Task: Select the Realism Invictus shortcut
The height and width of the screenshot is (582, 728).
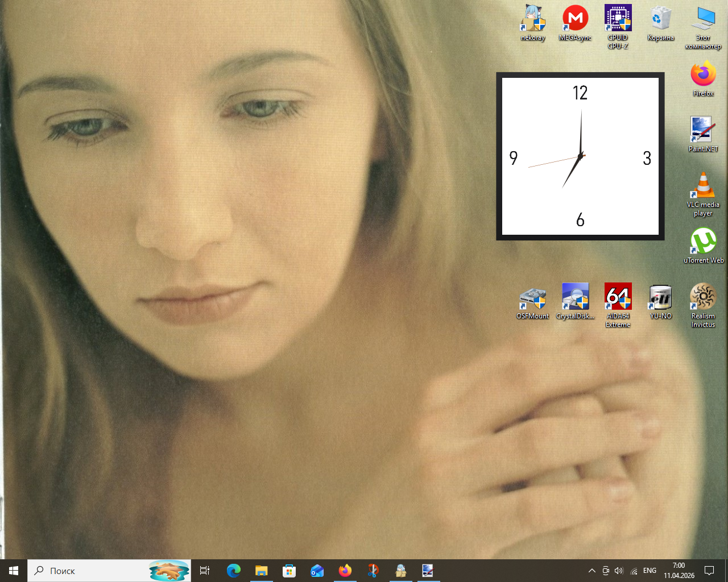Action: [x=703, y=298]
